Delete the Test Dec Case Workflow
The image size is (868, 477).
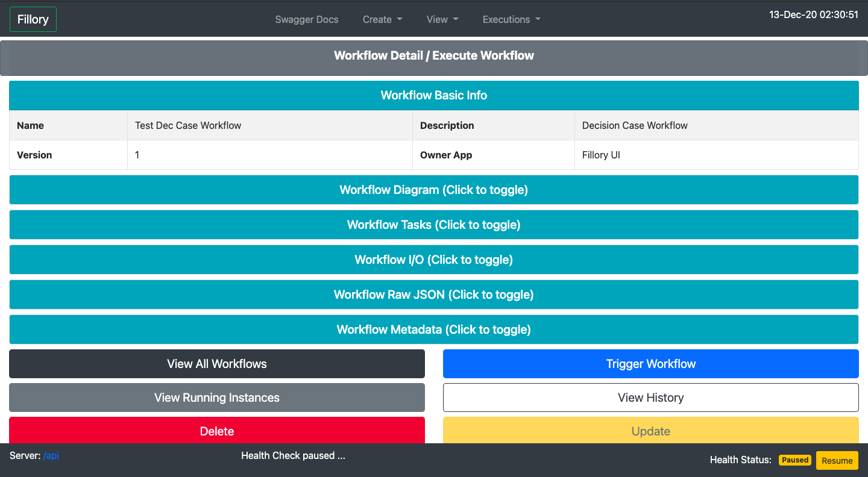coord(216,431)
